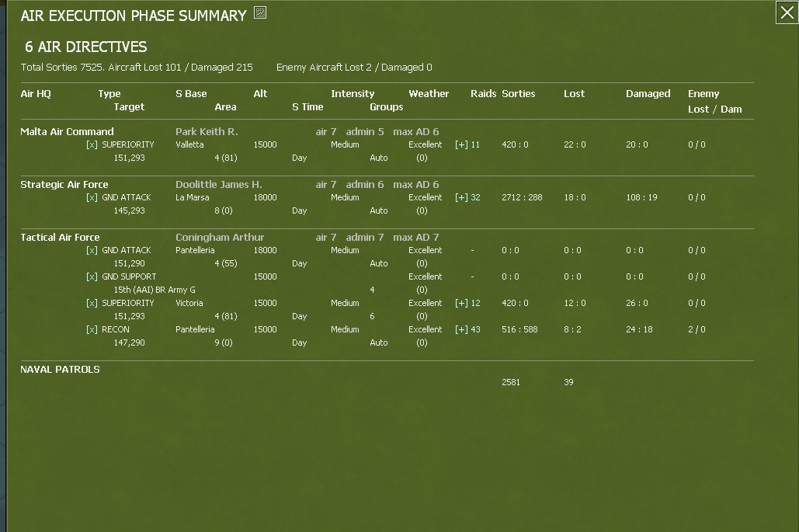Click the Enemy Aircraft Lost 2 summary text
The image size is (799, 532).
(354, 68)
